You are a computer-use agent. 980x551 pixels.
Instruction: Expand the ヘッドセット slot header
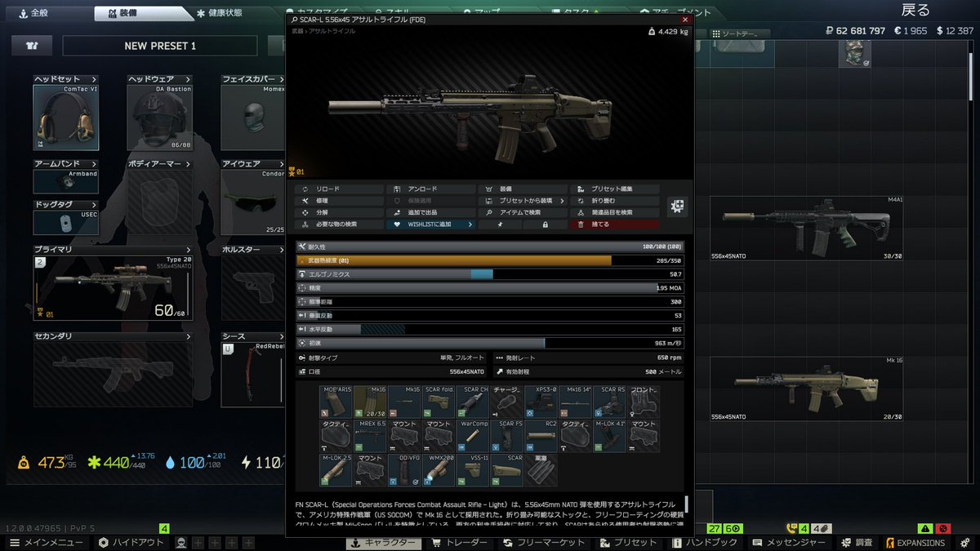coord(65,79)
